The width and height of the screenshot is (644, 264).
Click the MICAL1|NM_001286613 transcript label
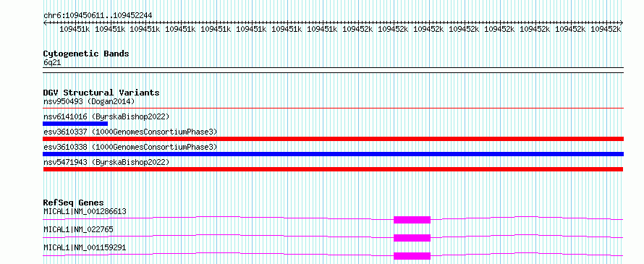pos(85,212)
